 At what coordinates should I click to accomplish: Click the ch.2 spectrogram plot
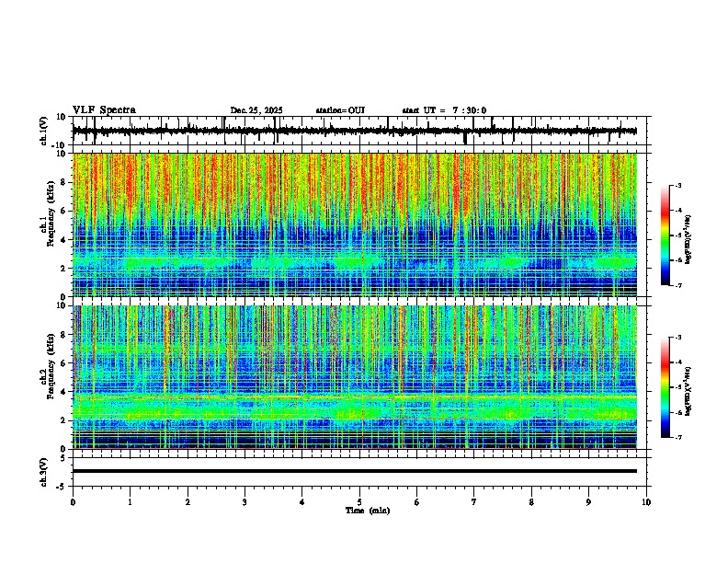[355, 377]
